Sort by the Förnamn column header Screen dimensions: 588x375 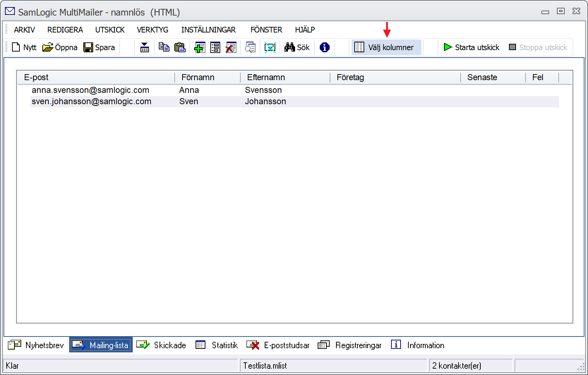(208, 77)
